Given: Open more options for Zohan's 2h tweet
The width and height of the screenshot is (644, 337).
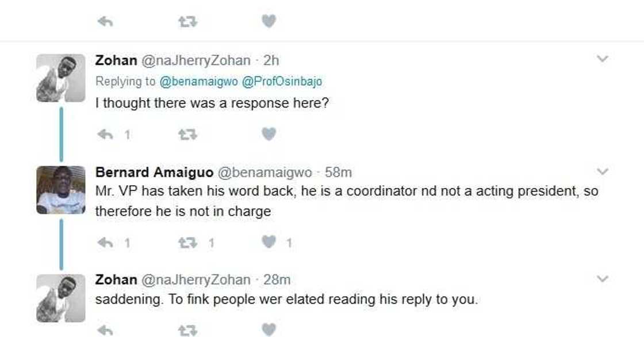Looking at the screenshot, I should tap(602, 59).
